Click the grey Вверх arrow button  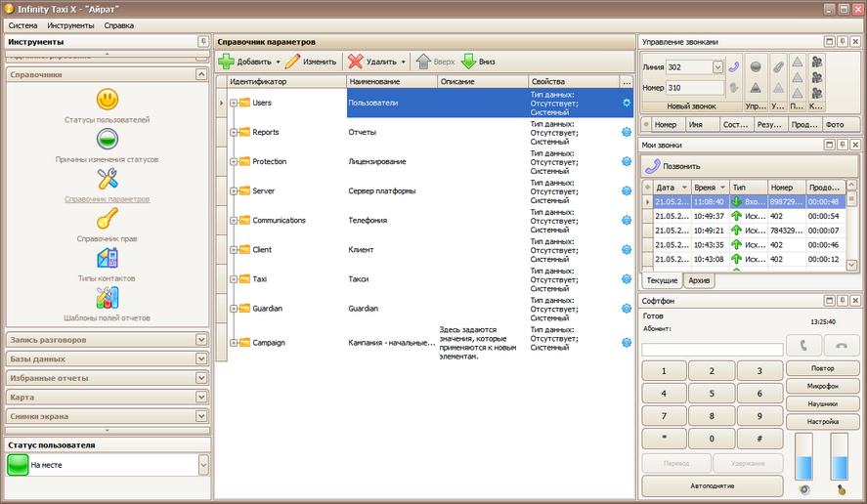[435, 62]
